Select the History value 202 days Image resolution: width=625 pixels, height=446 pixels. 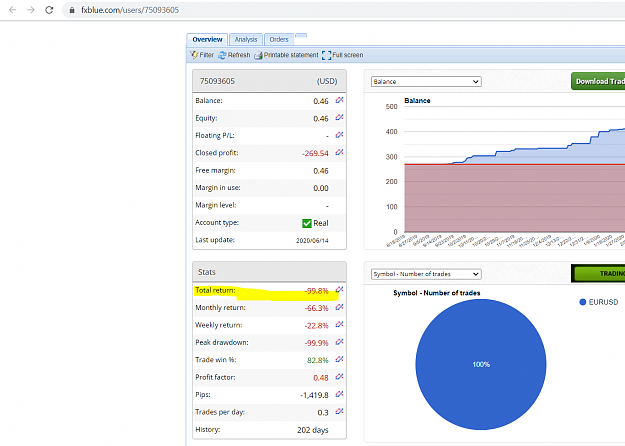[x=312, y=430]
